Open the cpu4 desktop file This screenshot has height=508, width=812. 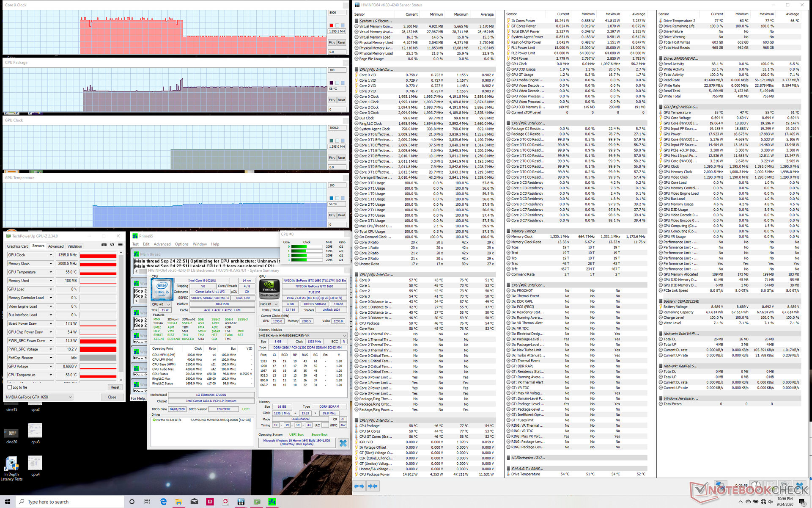click(x=36, y=466)
